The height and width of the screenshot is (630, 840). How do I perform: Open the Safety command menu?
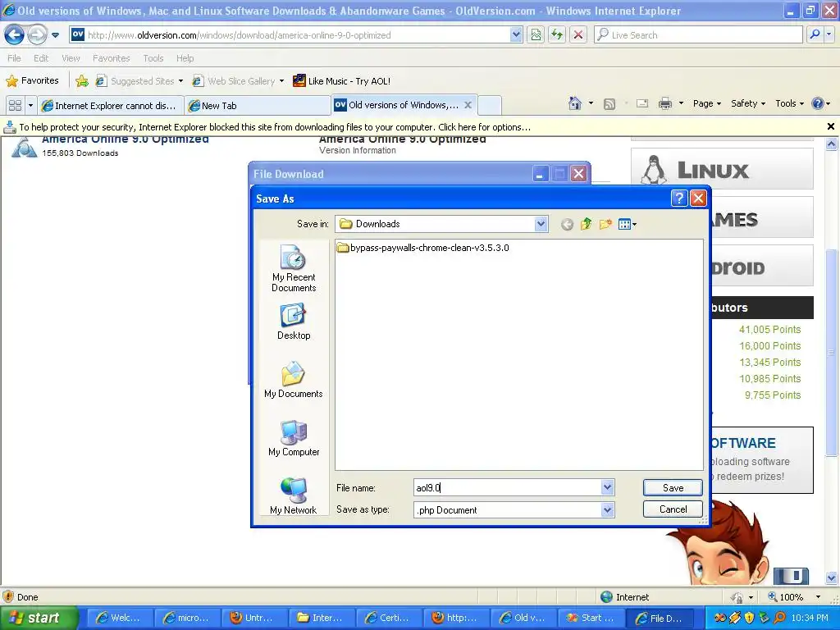[748, 103]
